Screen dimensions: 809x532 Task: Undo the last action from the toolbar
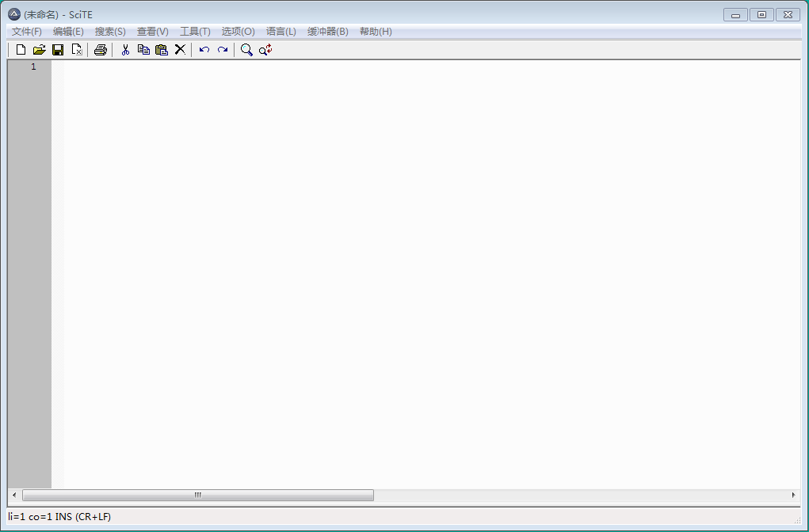coord(204,50)
